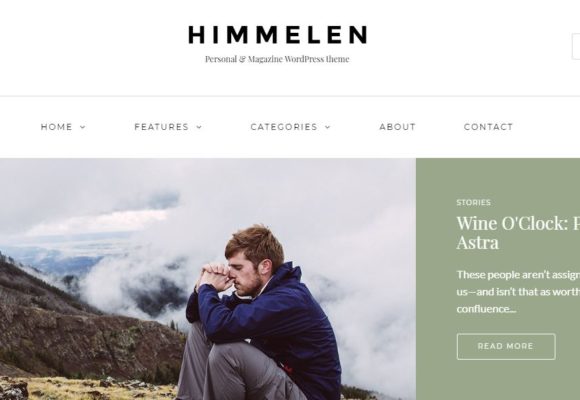Click the green featured post panel background
This screenshot has width=580, height=400.
(498, 377)
